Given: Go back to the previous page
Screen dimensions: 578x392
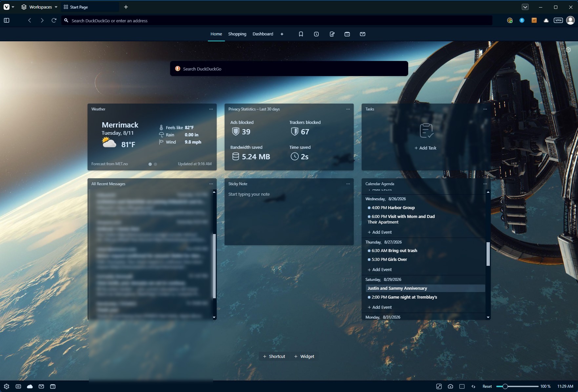Looking at the screenshot, I should 30,20.
